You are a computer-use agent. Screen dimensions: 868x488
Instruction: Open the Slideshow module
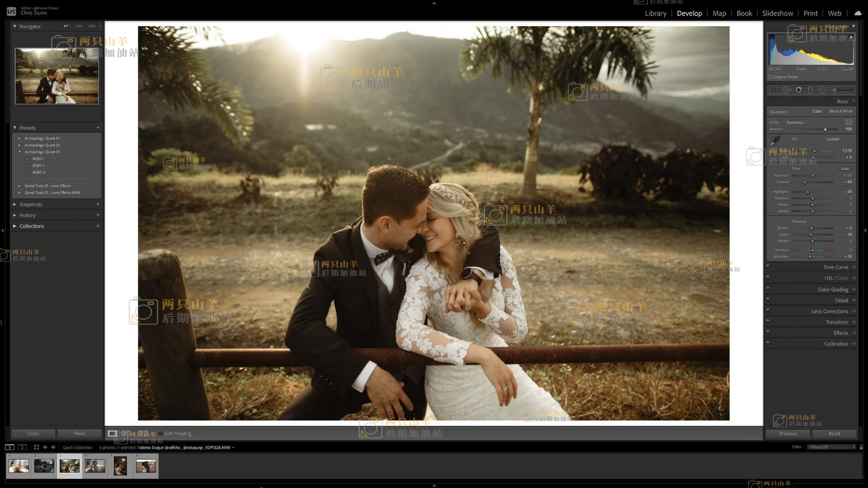click(x=777, y=13)
